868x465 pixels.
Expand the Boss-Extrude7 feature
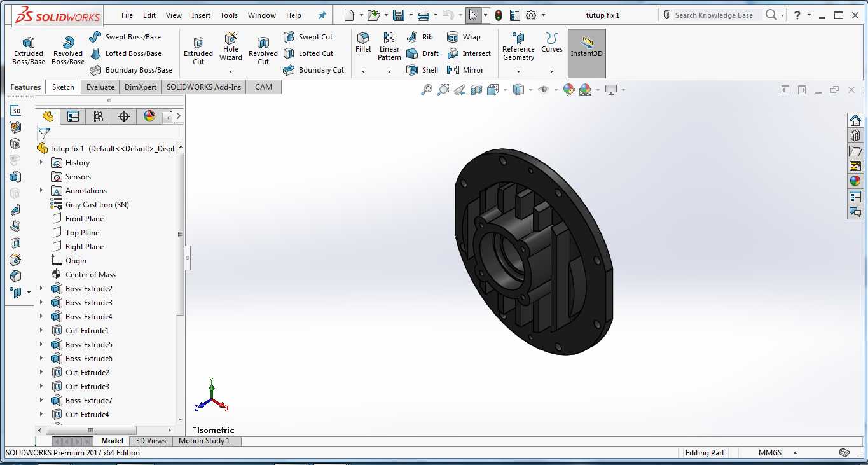tap(41, 401)
